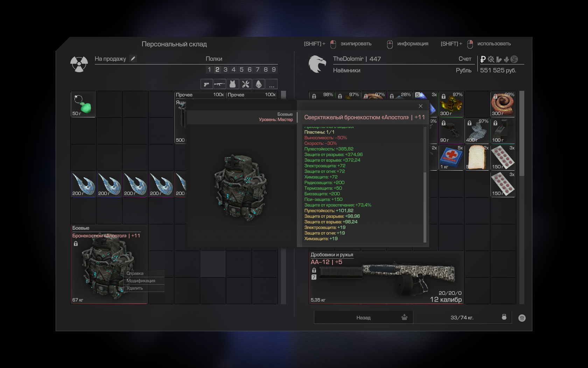The image size is (588, 368).
Task: Select the grey crystal item 400 г
Action: click(x=477, y=131)
